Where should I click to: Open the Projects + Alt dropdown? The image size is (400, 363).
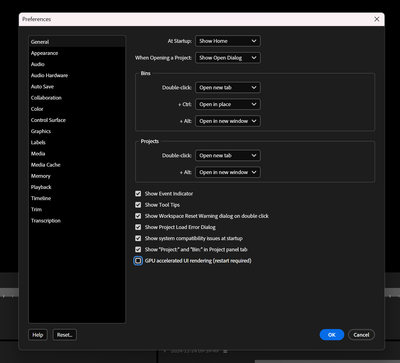click(228, 172)
